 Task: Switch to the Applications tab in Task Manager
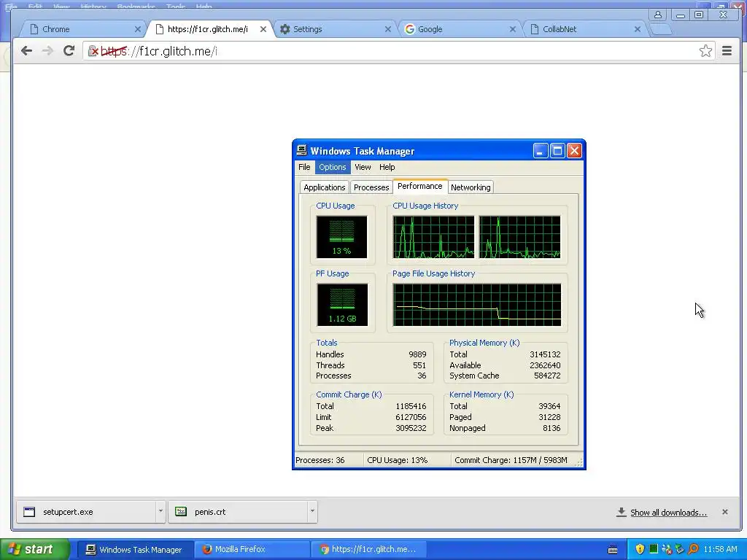(324, 187)
